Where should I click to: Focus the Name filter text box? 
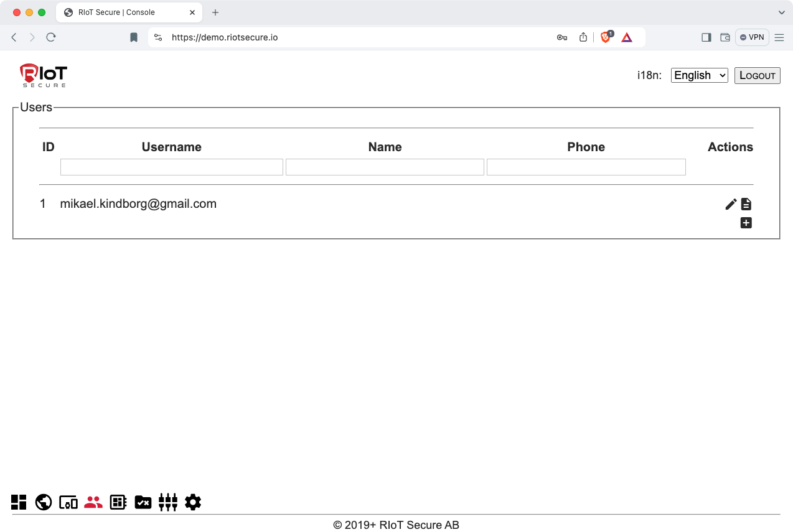click(385, 167)
